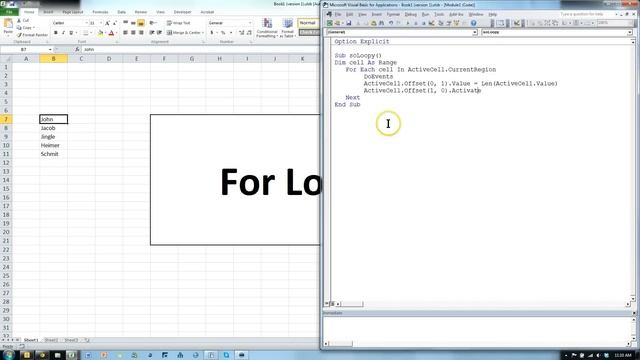
Task: Click Merge & Center button
Action: tap(184, 33)
